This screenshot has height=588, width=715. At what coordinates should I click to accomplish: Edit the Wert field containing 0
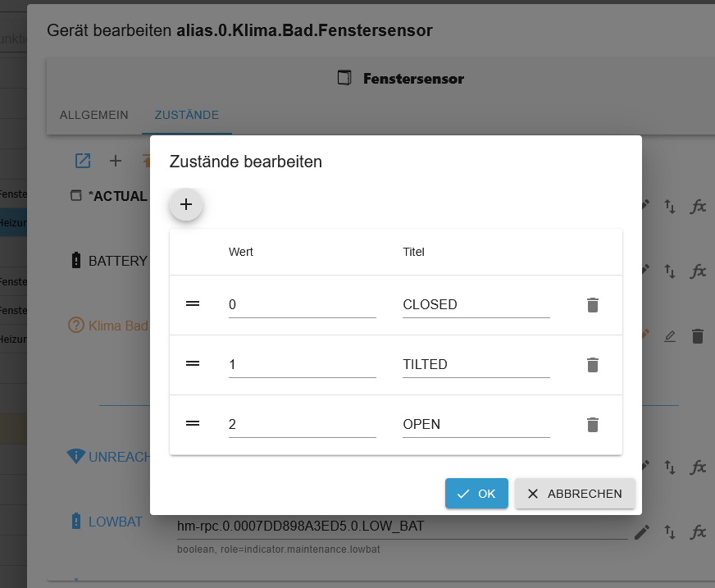tap(303, 305)
